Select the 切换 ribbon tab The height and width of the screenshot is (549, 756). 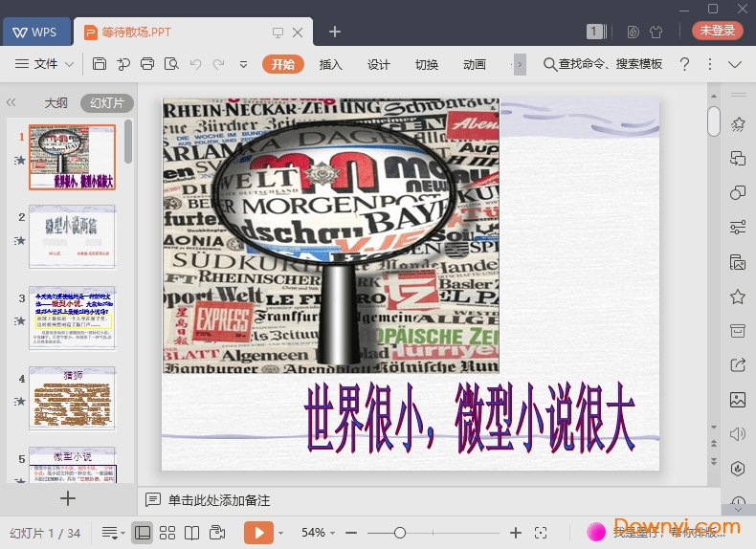tap(427, 64)
